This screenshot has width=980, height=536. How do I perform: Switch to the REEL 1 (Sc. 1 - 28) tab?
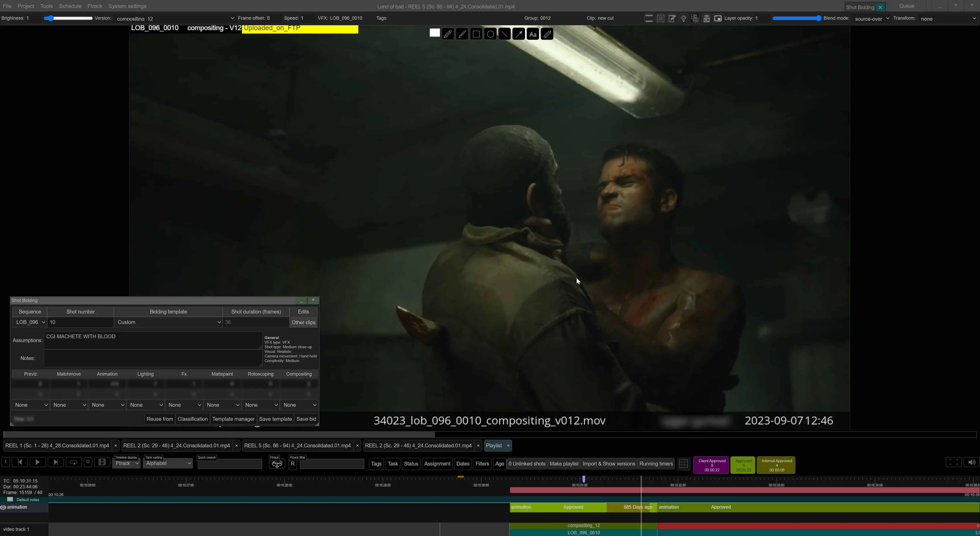[57, 445]
